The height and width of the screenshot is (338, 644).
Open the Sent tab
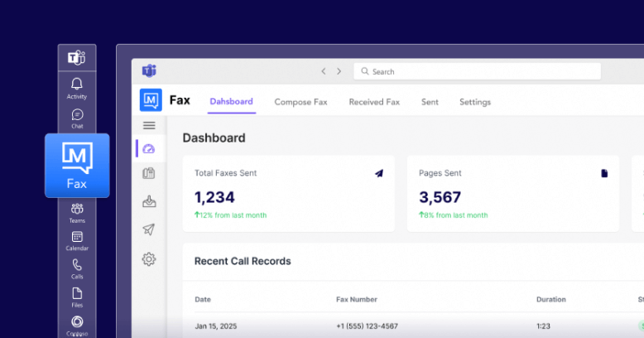[430, 102]
